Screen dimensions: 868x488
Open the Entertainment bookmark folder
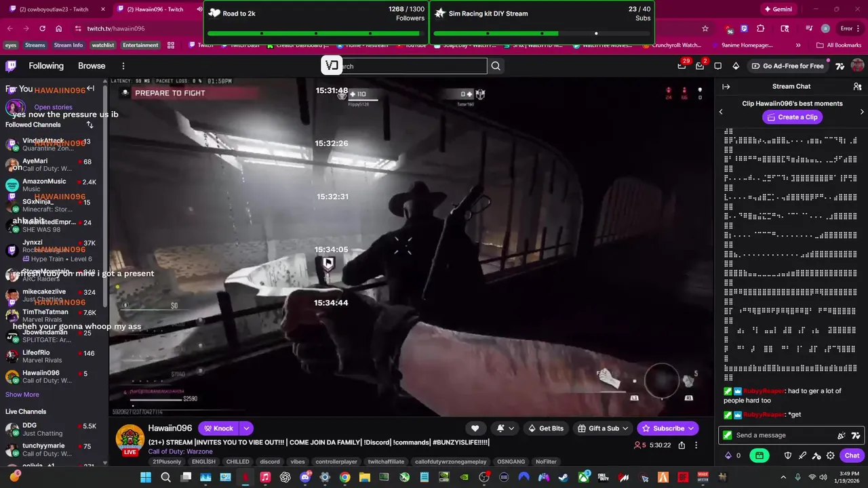[140, 45]
